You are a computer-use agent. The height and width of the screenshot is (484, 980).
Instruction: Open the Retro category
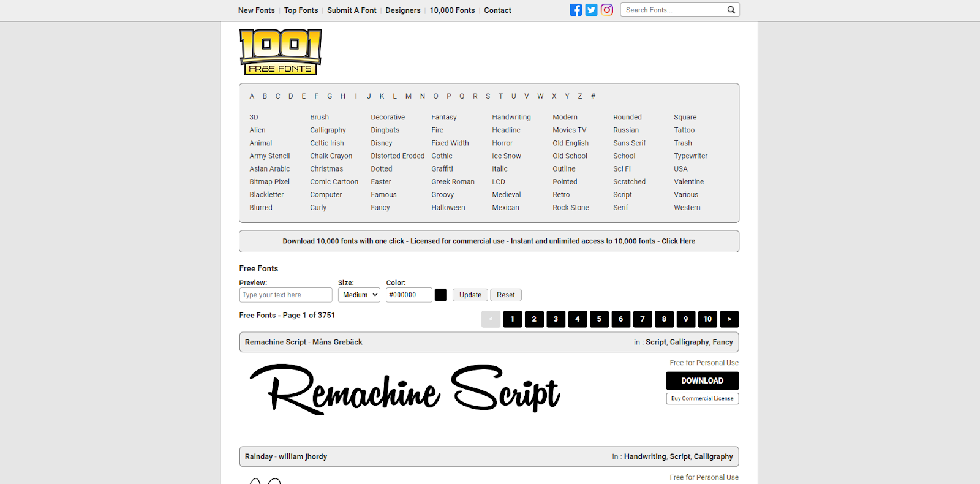[x=561, y=194]
